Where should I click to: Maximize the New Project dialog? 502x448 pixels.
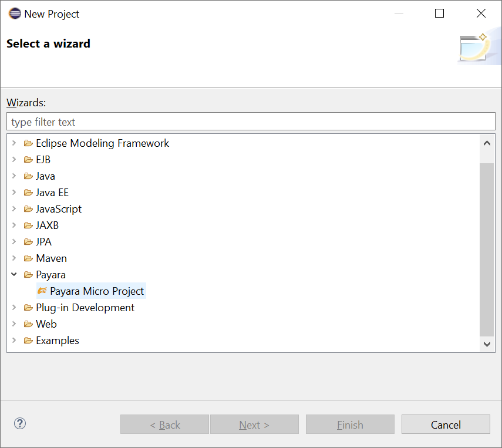[x=439, y=14]
